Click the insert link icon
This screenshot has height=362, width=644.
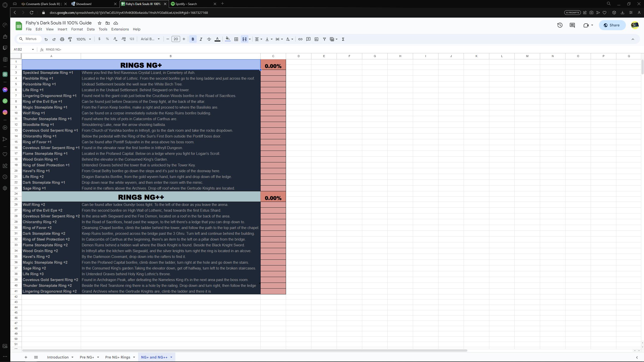(300, 39)
